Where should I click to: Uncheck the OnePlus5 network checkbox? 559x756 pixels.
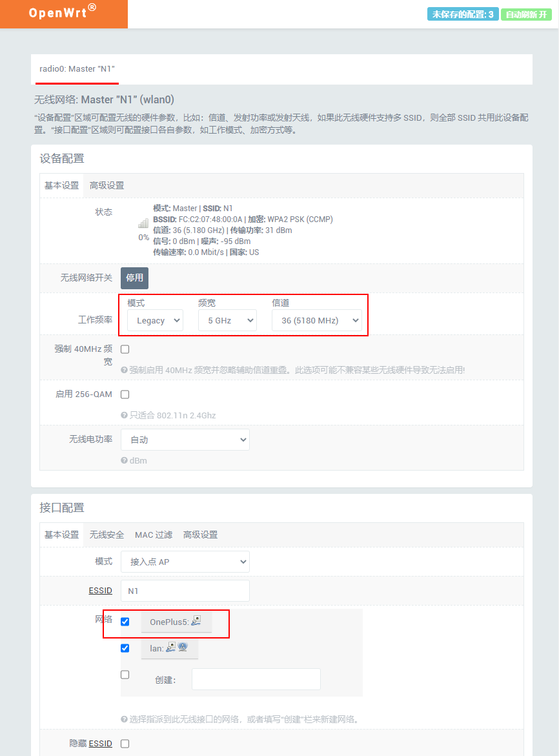125,622
